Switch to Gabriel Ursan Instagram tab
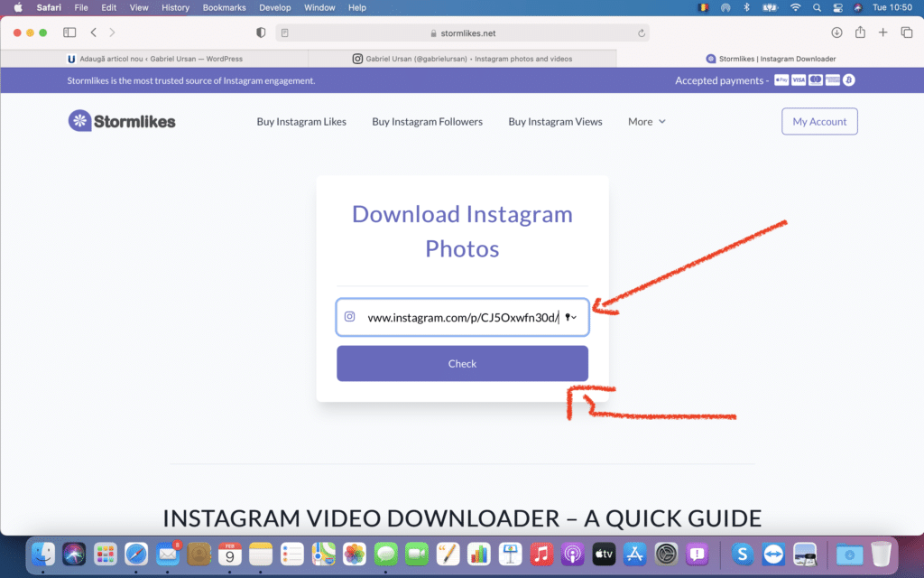Viewport: 924px width, 578px height. point(463,59)
